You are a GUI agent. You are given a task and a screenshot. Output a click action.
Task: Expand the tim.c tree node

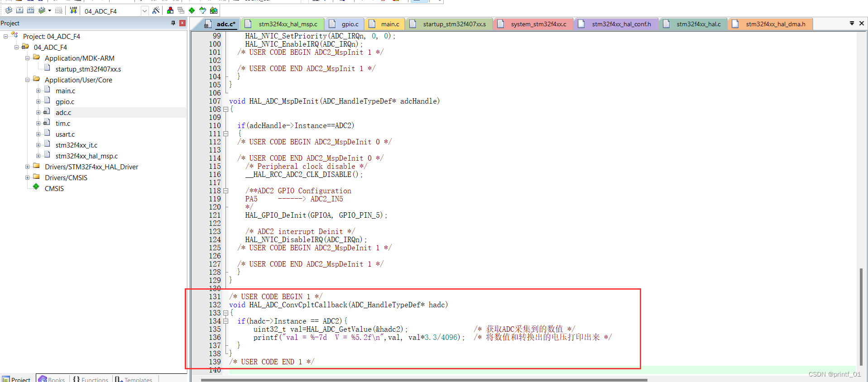click(38, 123)
